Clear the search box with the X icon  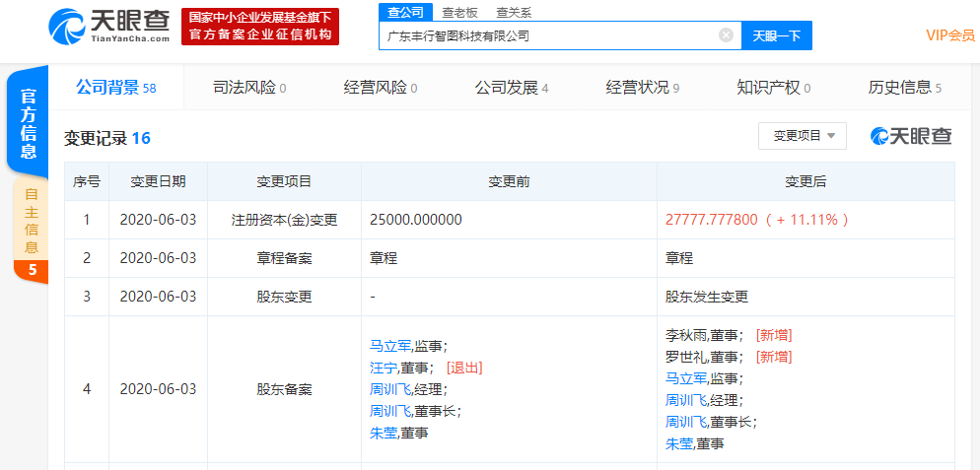pos(726,35)
